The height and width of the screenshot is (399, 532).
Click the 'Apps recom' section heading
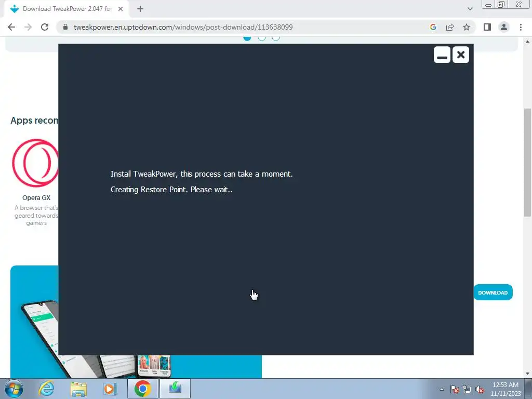[x=34, y=121]
